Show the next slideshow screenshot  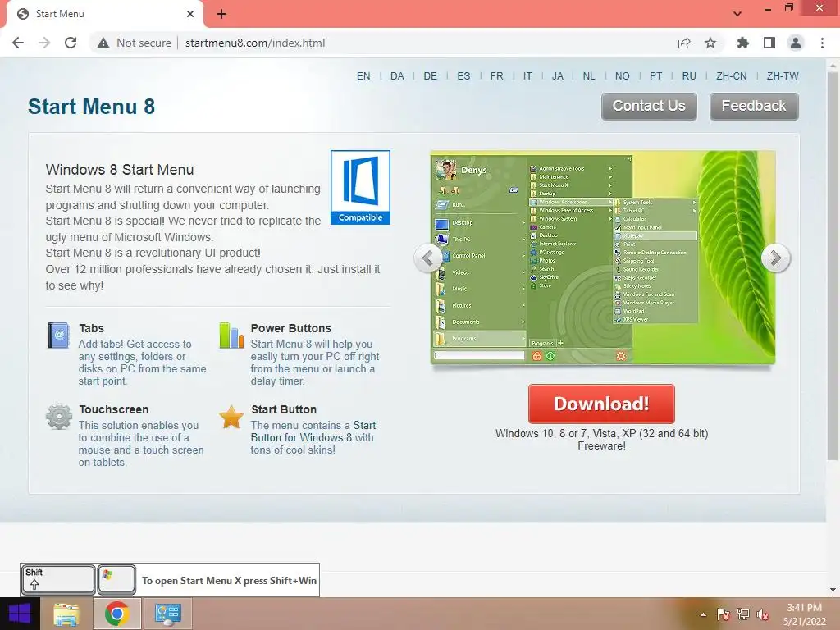coord(775,258)
